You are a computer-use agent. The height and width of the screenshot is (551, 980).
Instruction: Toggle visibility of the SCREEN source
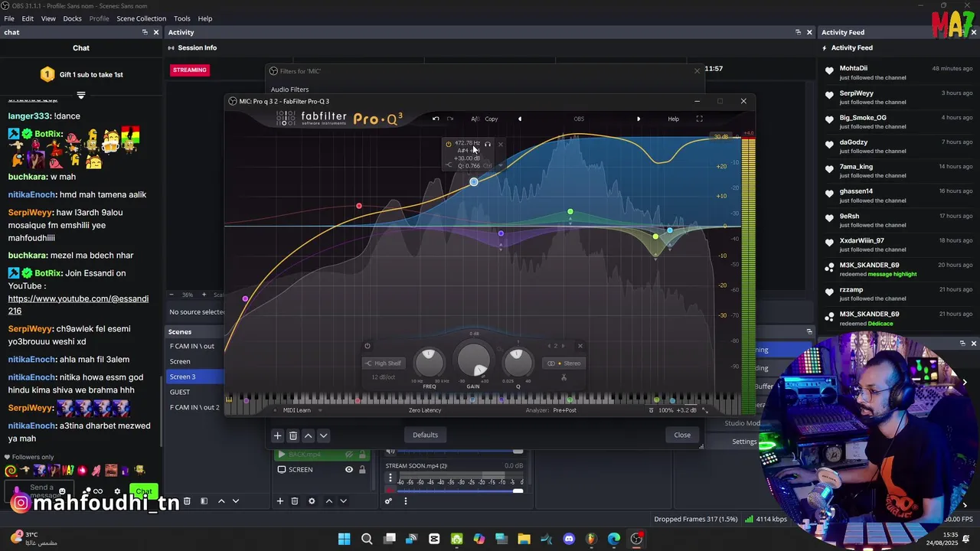[349, 469]
